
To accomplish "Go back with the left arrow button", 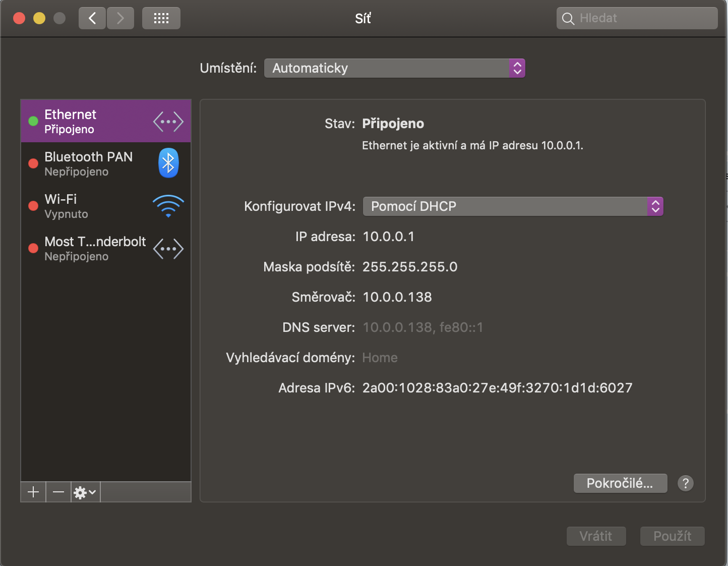I will [x=92, y=19].
